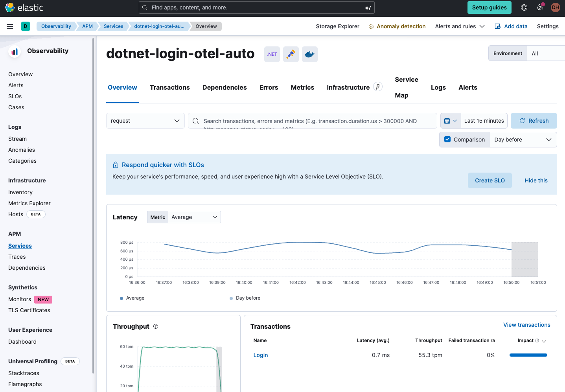Click the Throughput help info icon
This screenshot has width=565, height=392.
coord(156,326)
